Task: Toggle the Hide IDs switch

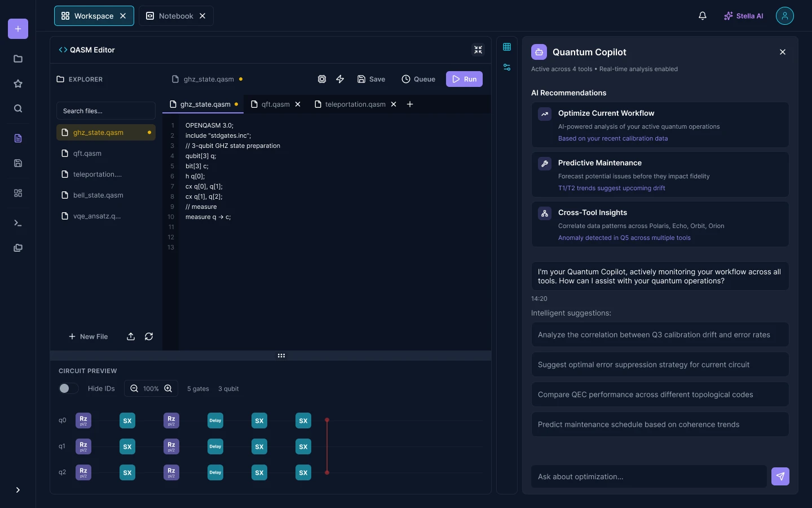Action: pos(69,388)
